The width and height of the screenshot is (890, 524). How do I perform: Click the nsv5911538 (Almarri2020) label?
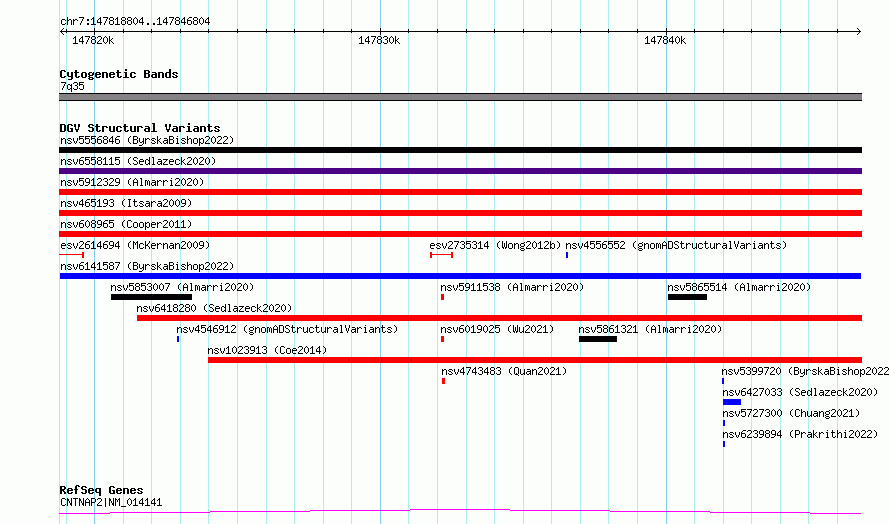[512, 287]
